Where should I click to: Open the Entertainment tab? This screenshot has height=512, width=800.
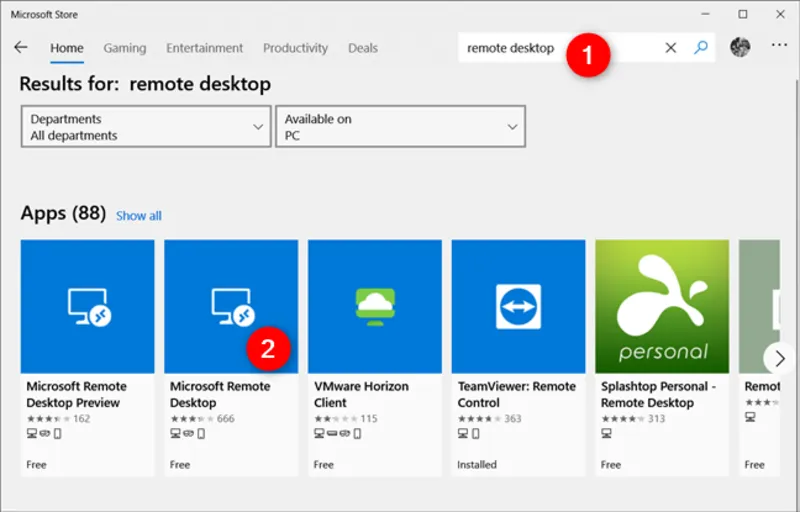point(205,48)
